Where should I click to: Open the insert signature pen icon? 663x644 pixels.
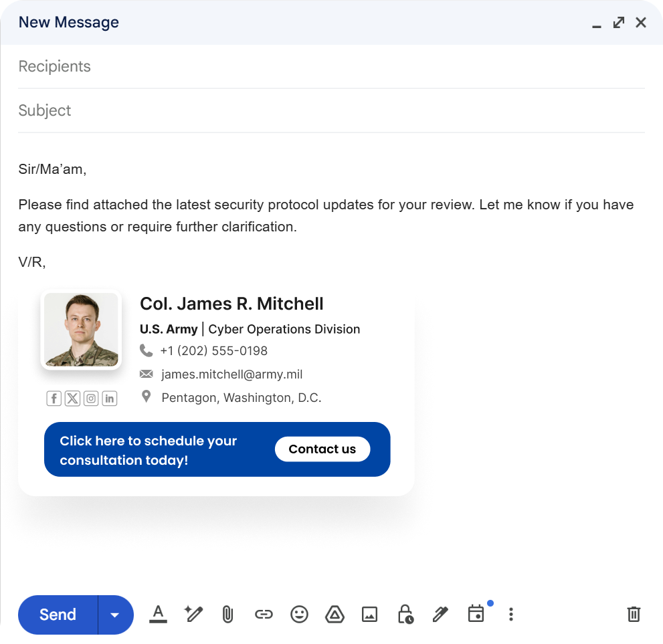tap(440, 614)
